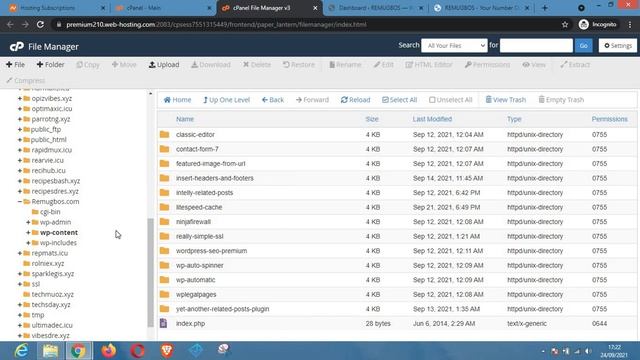The image size is (640, 360).
Task: Expand the wp-content tree folder
Action: point(28,232)
